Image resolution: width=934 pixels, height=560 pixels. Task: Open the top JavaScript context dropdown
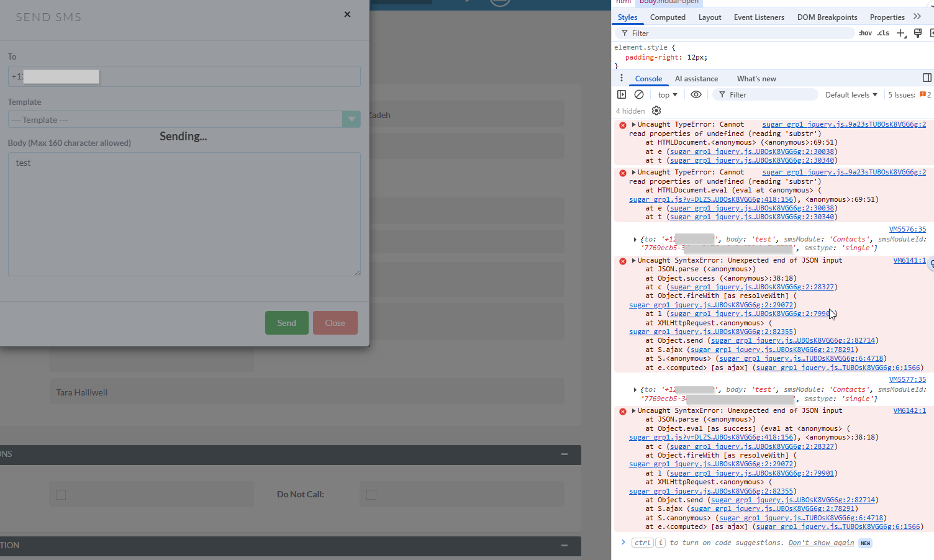click(668, 95)
